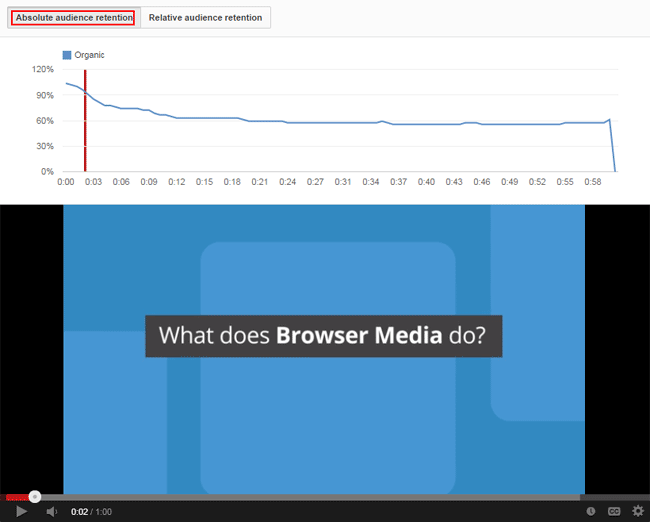Open the video settings gear icon
650x522 pixels.
coord(638,511)
